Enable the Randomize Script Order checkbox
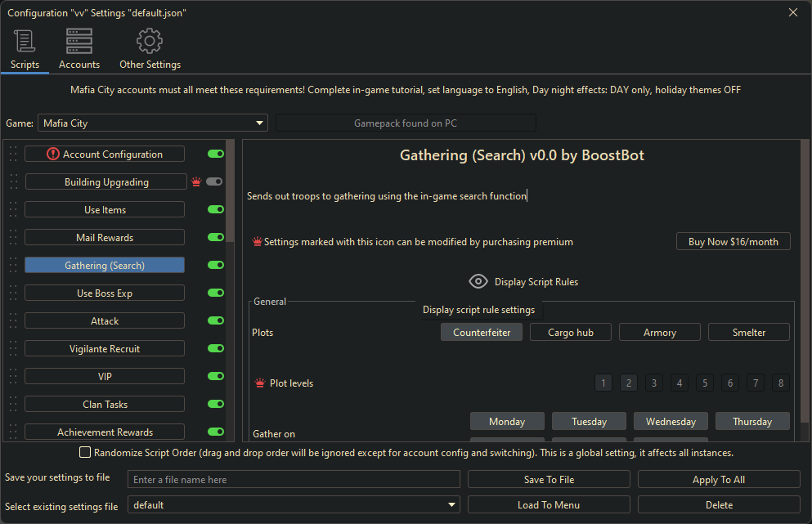The width and height of the screenshot is (812, 524). click(85, 452)
